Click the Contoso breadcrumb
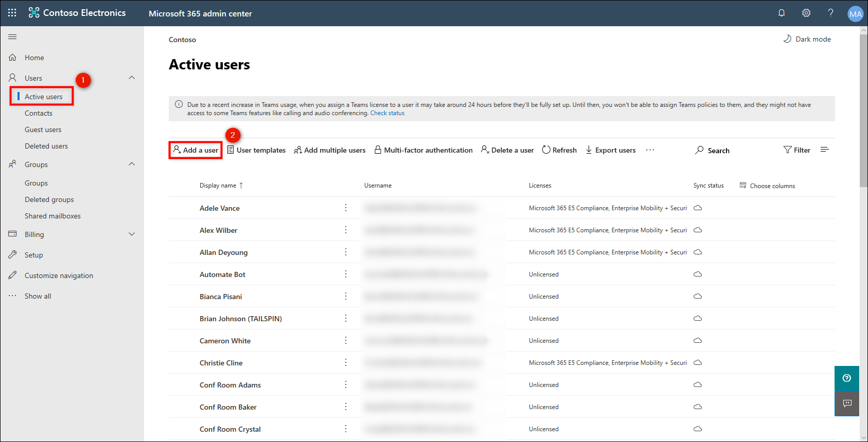 182,40
